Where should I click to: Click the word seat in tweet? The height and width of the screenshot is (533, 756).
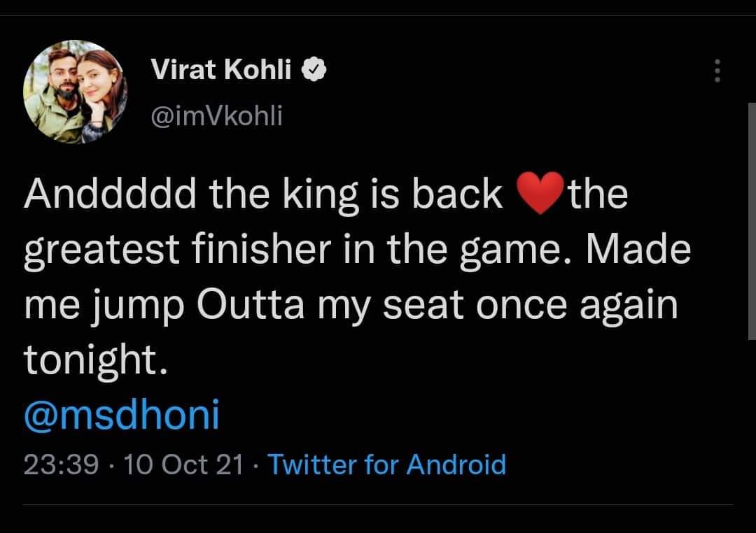pyautogui.click(x=423, y=306)
